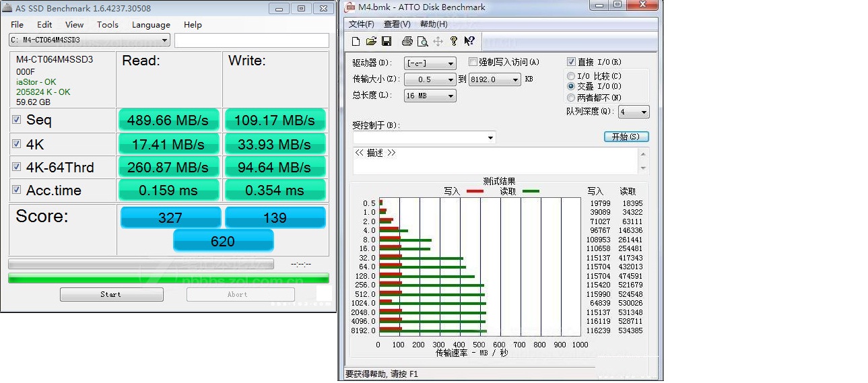Screen dimensions: 868x383
Task: Click the four-arrow move icon in ATTO toolbar
Action: pyautogui.click(x=438, y=42)
